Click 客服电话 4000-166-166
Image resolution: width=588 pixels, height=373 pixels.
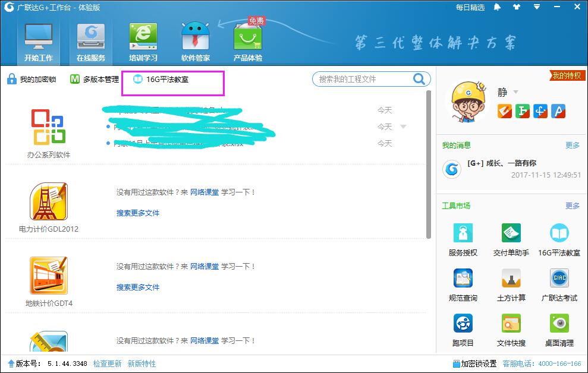tap(542, 363)
